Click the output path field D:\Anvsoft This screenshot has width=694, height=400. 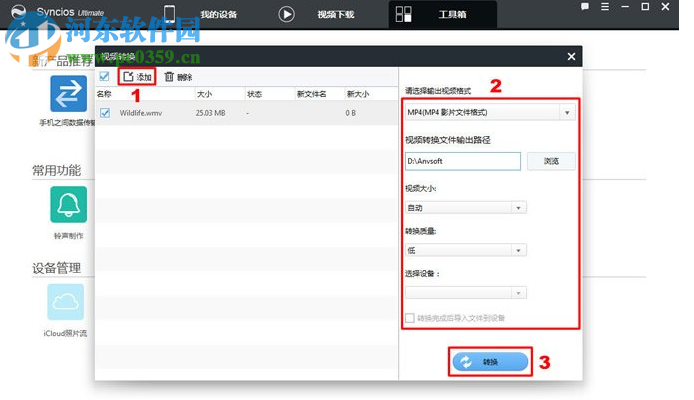[x=463, y=161]
